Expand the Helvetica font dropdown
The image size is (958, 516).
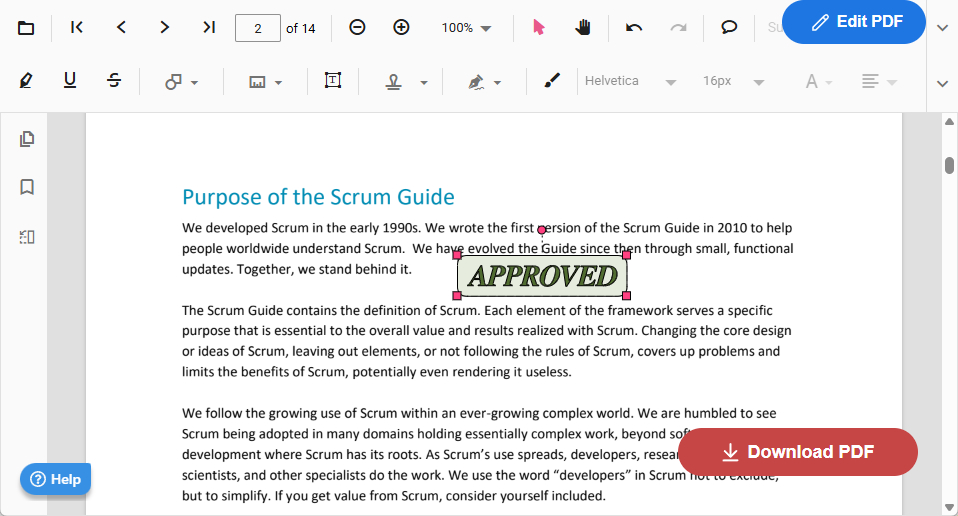coord(630,81)
